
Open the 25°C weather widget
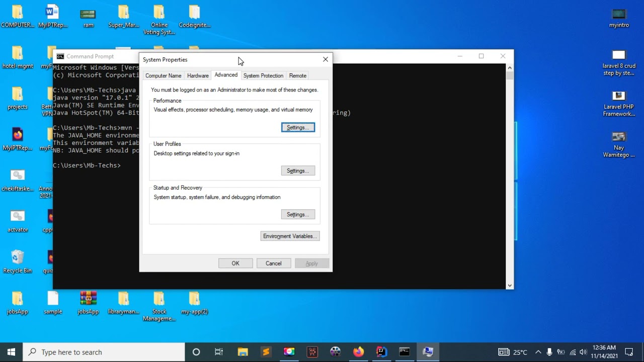pyautogui.click(x=513, y=352)
